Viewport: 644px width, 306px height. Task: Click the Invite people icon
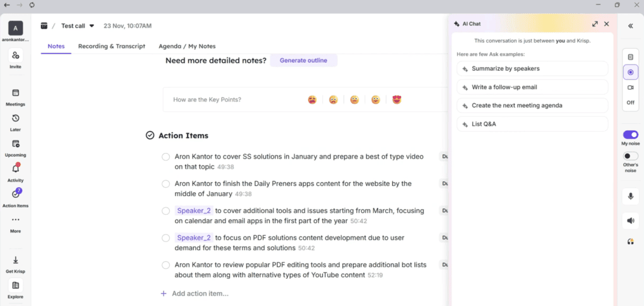click(15, 55)
